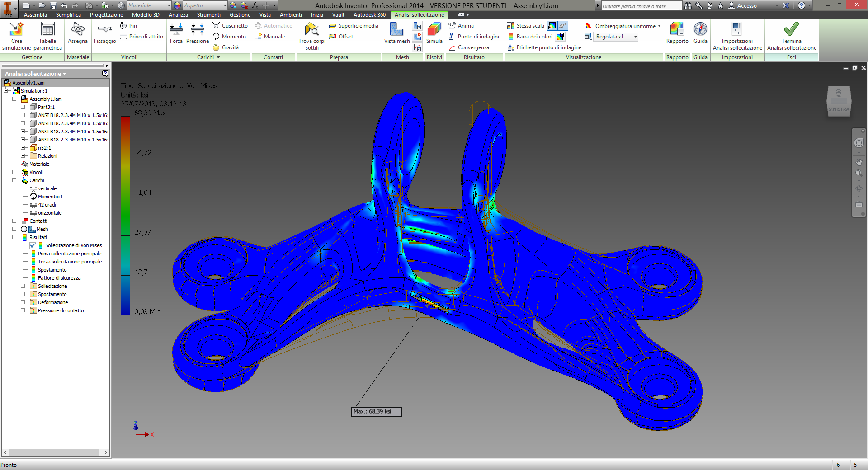868x470 pixels.
Task: Expand the Deformazione results folder
Action: [x=23, y=302]
